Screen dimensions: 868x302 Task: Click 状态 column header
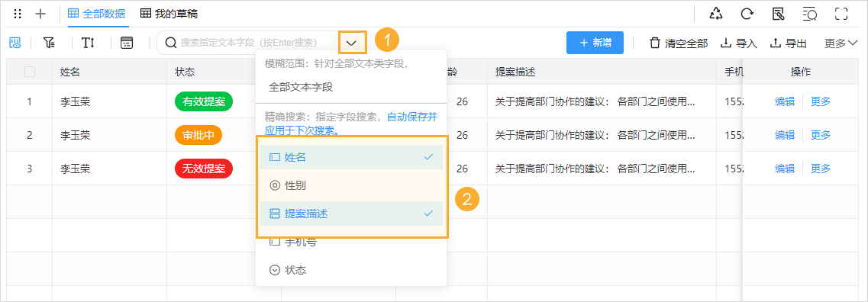[185, 72]
